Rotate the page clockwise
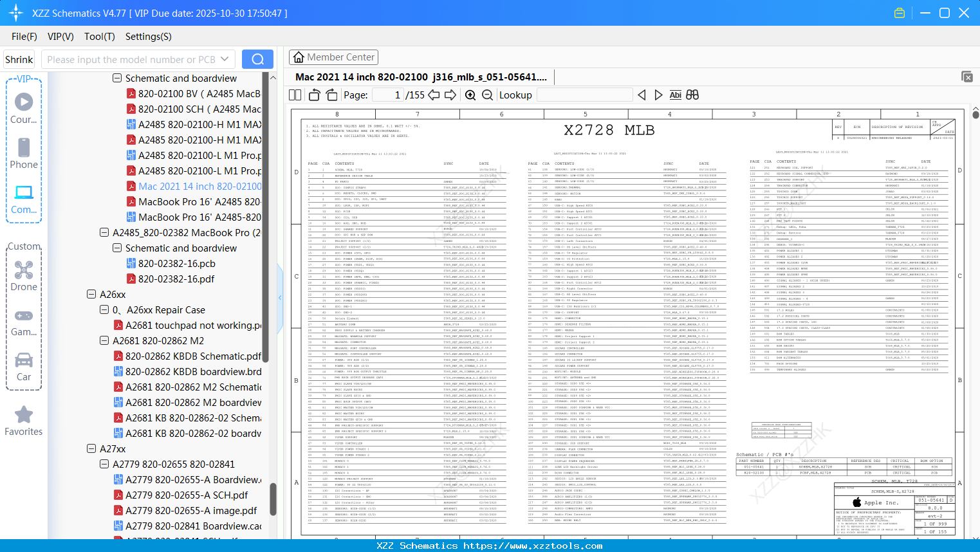Image resolution: width=980 pixels, height=552 pixels. (331, 95)
